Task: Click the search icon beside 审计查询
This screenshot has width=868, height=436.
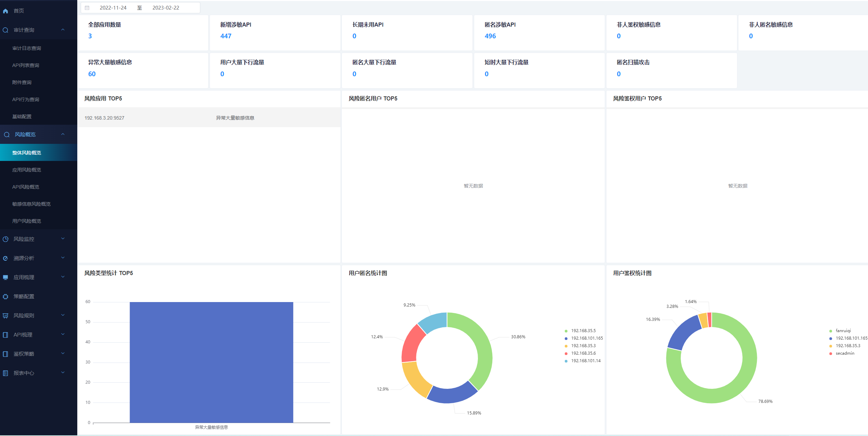Action: [5, 30]
